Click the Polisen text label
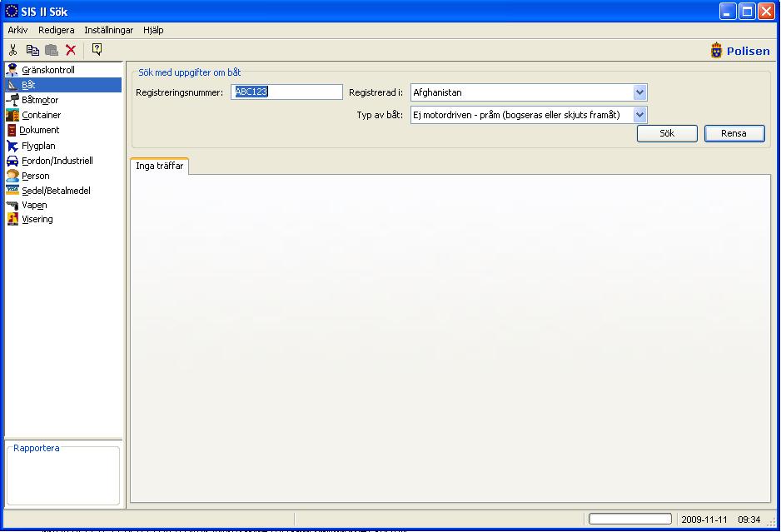The width and height of the screenshot is (781, 532). 749,51
